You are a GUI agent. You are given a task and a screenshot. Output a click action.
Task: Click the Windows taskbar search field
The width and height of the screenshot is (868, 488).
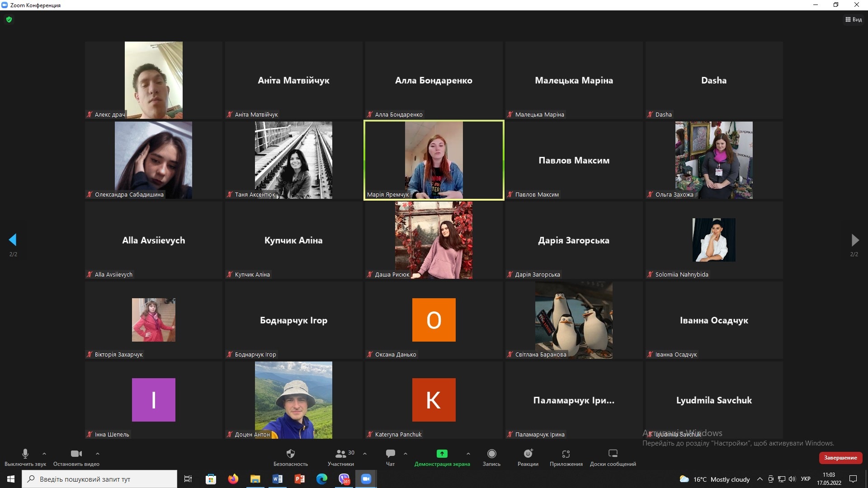[99, 479]
